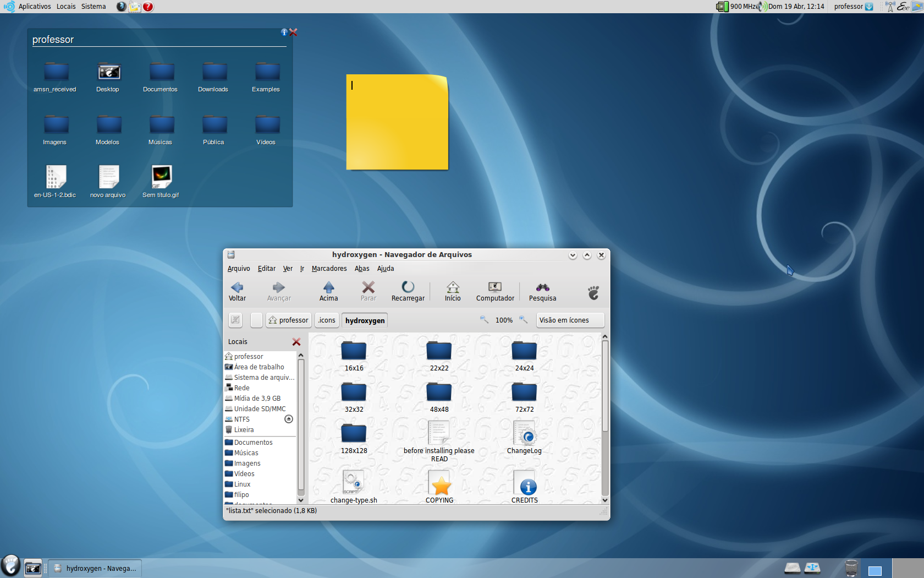Open the 72x72 folder
This screenshot has height=578, width=924.
(524, 397)
